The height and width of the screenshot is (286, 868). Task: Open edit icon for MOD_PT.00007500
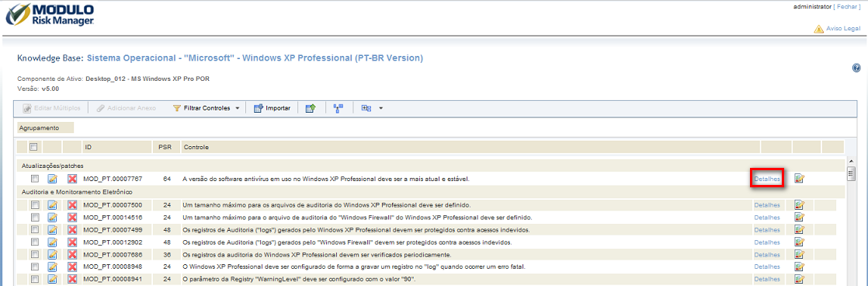tap(53, 205)
